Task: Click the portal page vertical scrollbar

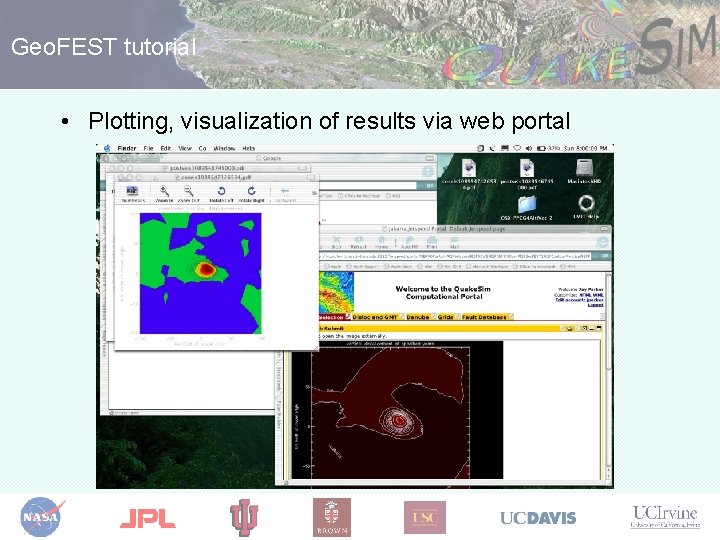Action: [x=609, y=377]
